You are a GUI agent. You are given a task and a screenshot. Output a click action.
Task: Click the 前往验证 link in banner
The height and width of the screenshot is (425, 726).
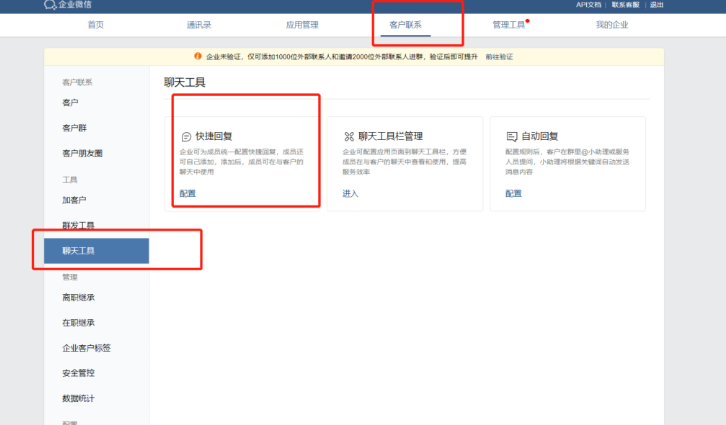coord(499,57)
